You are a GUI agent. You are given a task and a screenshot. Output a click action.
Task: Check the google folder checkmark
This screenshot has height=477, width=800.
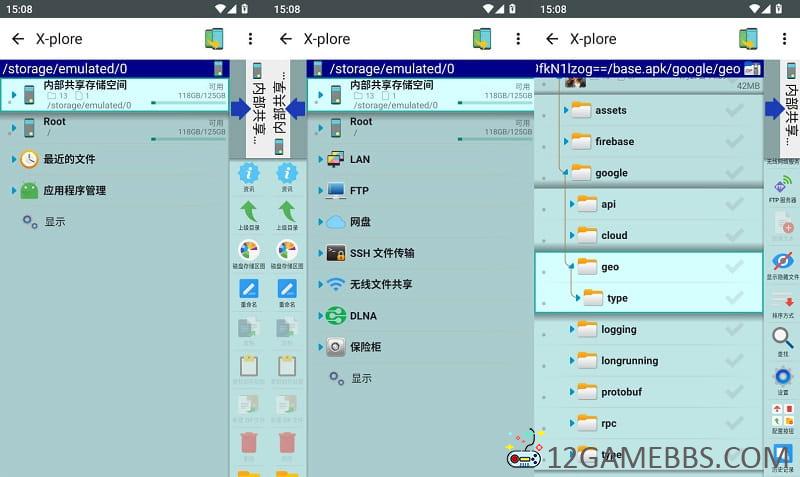734,173
